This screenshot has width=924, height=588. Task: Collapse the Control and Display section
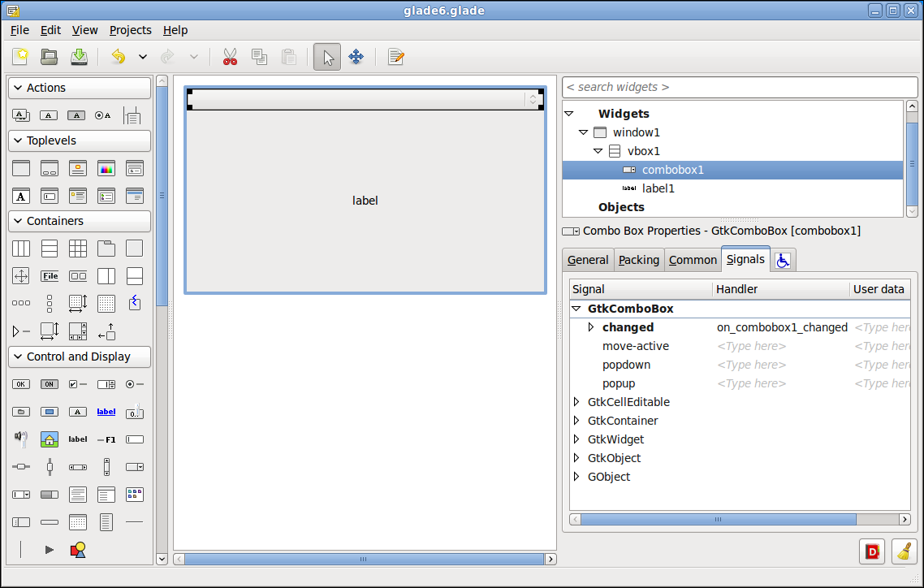point(80,357)
